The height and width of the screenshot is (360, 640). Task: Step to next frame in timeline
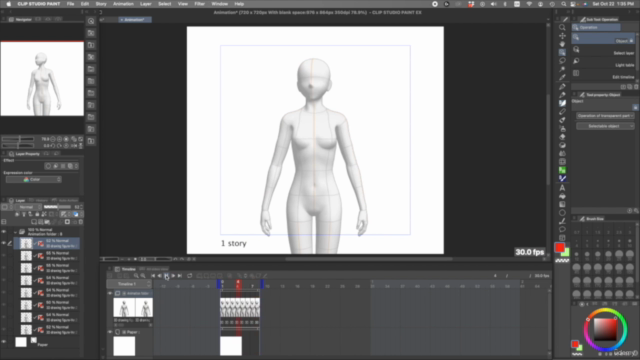coord(173,276)
